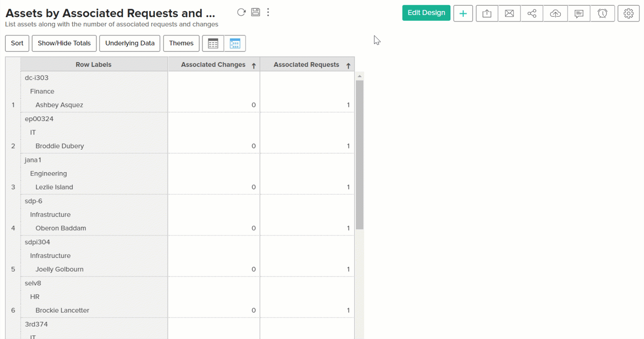The height and width of the screenshot is (339, 644).
Task: Click Show/Hide Totals button
Action: [x=64, y=43]
